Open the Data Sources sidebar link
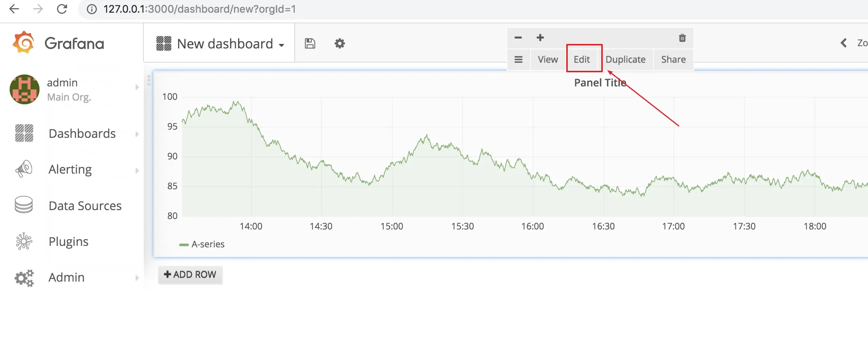The image size is (868, 339). (x=85, y=206)
